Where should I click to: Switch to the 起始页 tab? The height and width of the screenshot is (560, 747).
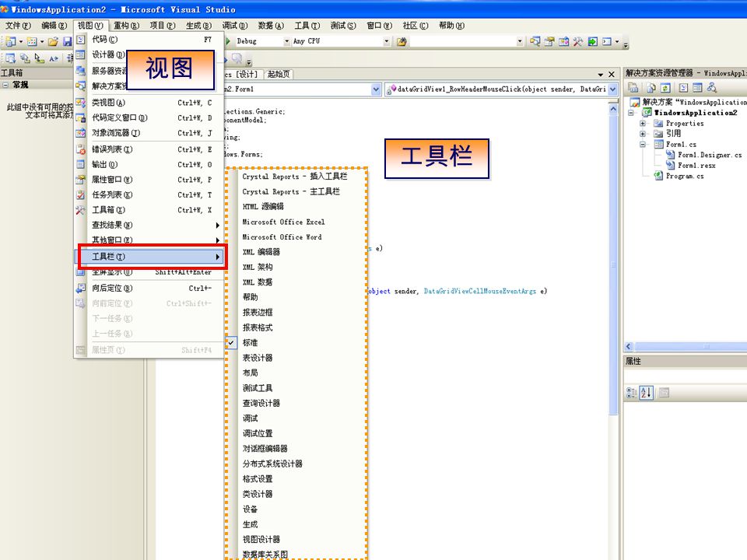(x=279, y=75)
